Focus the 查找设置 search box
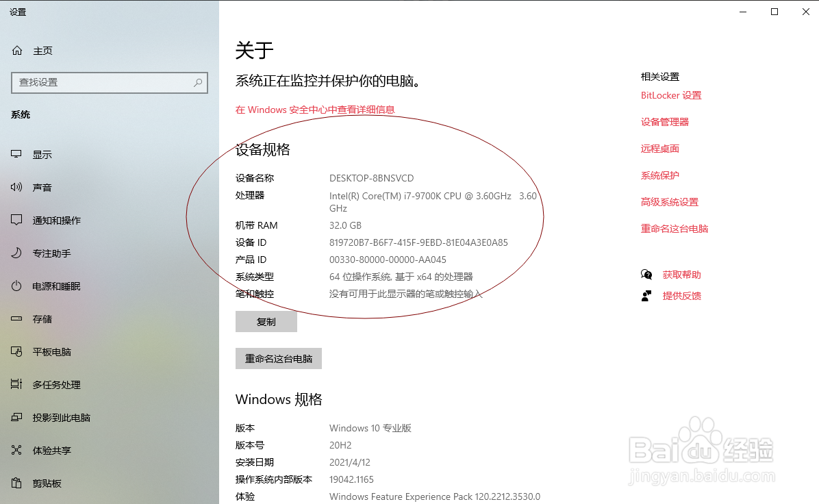The height and width of the screenshot is (504, 819). tap(110, 83)
